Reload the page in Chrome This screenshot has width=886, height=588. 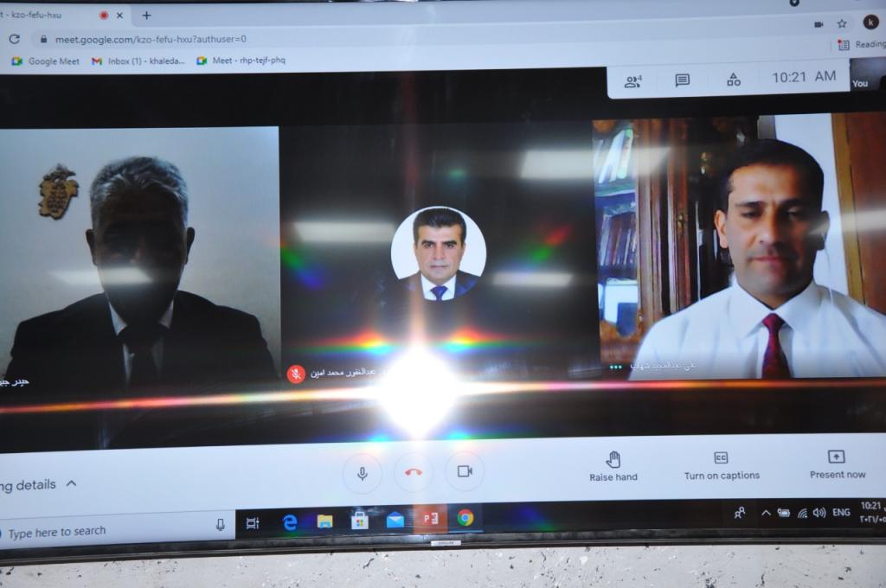point(15,39)
